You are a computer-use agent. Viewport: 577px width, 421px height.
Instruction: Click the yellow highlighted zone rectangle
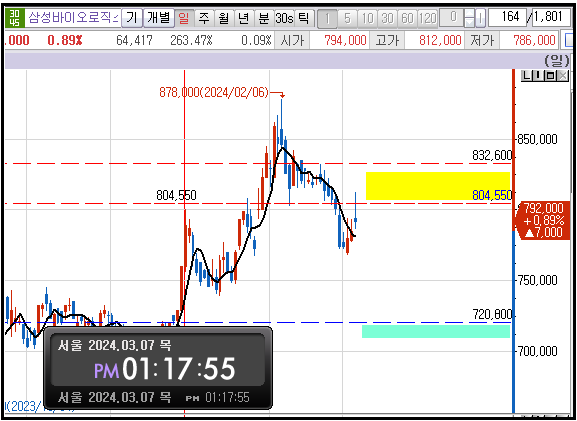(x=438, y=186)
